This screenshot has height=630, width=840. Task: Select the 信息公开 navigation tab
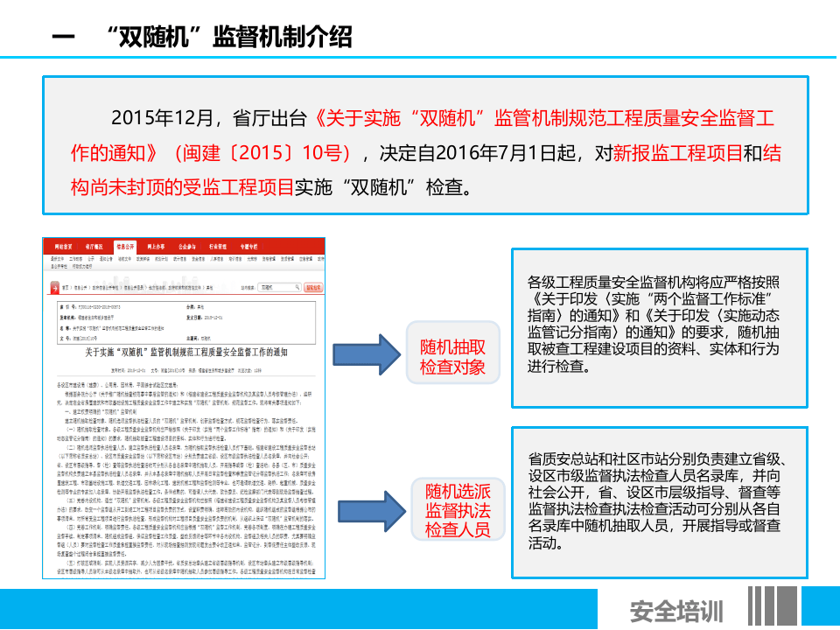[x=128, y=247]
